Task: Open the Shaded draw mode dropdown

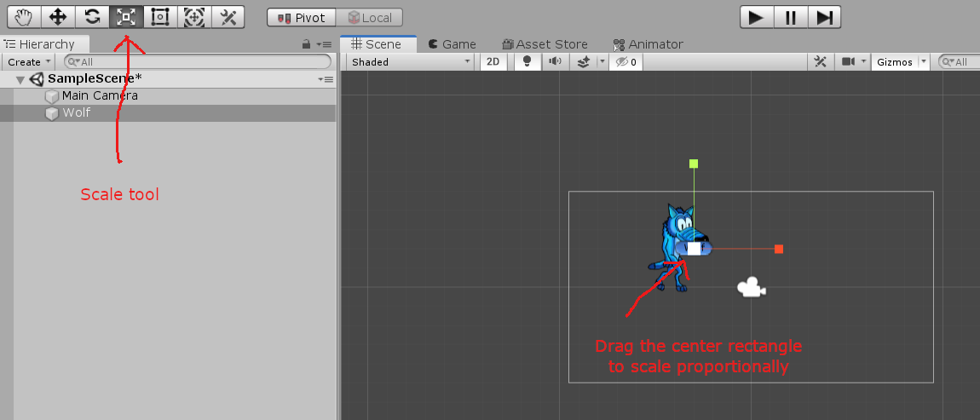Action: coord(410,62)
